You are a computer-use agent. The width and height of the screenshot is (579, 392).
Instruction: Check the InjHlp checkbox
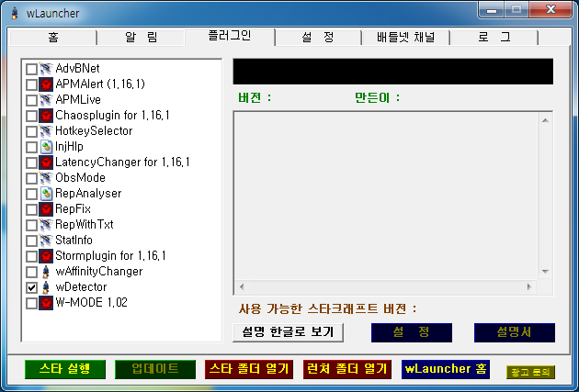(x=31, y=147)
